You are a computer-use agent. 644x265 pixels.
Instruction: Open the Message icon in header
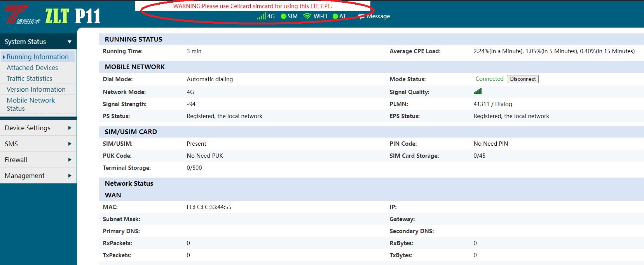pyautogui.click(x=361, y=16)
